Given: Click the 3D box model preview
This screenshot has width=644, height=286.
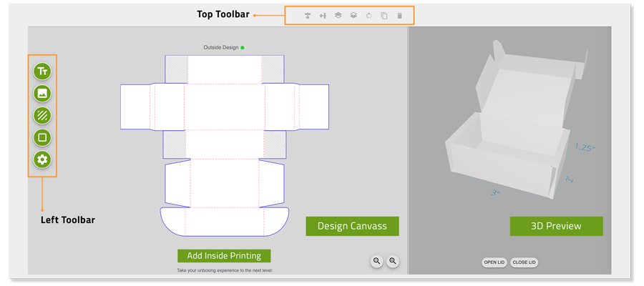Looking at the screenshot, I should tap(515, 121).
